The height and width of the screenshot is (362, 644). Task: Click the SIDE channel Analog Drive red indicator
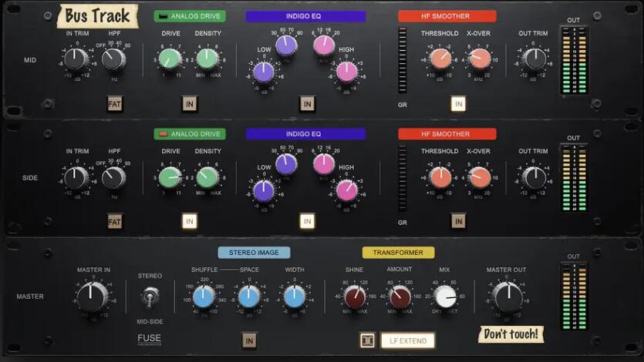pos(164,134)
